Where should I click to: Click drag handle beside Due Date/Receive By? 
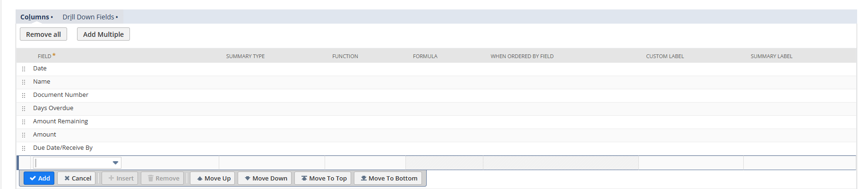pyautogui.click(x=24, y=148)
